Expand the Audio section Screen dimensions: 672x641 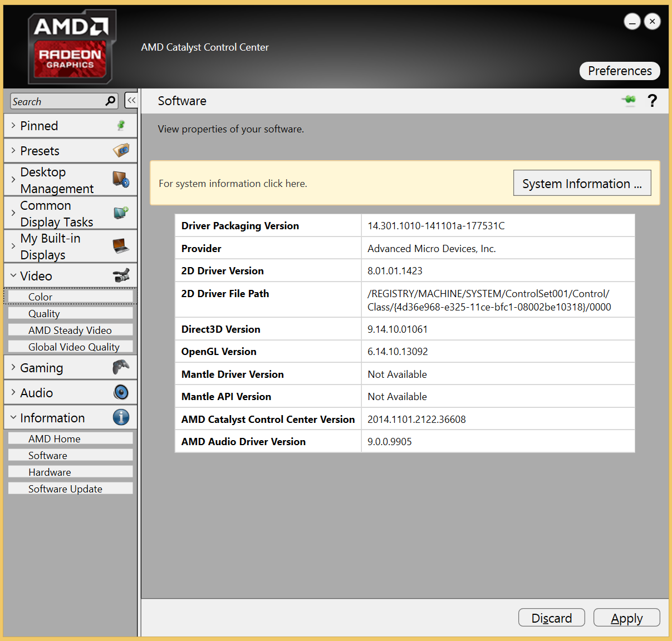point(13,392)
